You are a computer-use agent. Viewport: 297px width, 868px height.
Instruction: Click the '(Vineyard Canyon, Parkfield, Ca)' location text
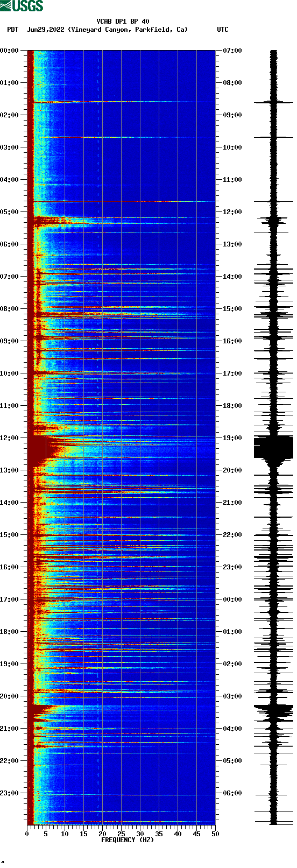pyautogui.click(x=128, y=30)
